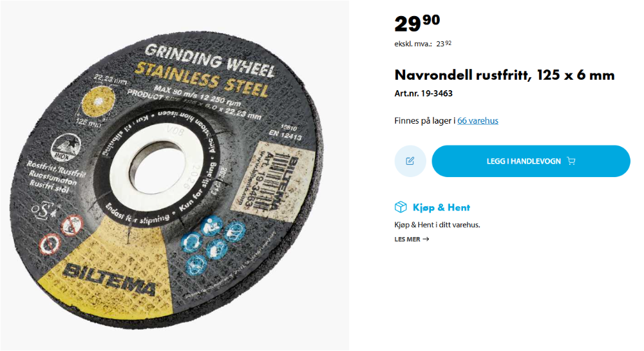Click the pencil shopping-list icon button
644x351 pixels.
410,161
